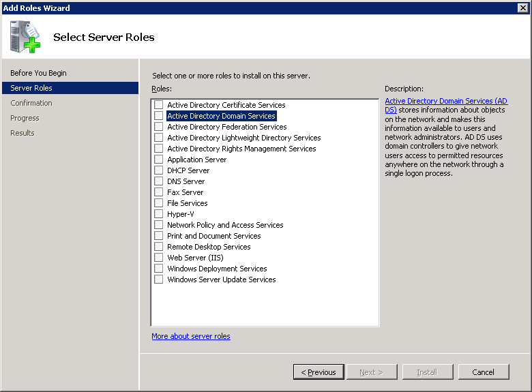
Task: Click the Next button
Action: pos(372,372)
